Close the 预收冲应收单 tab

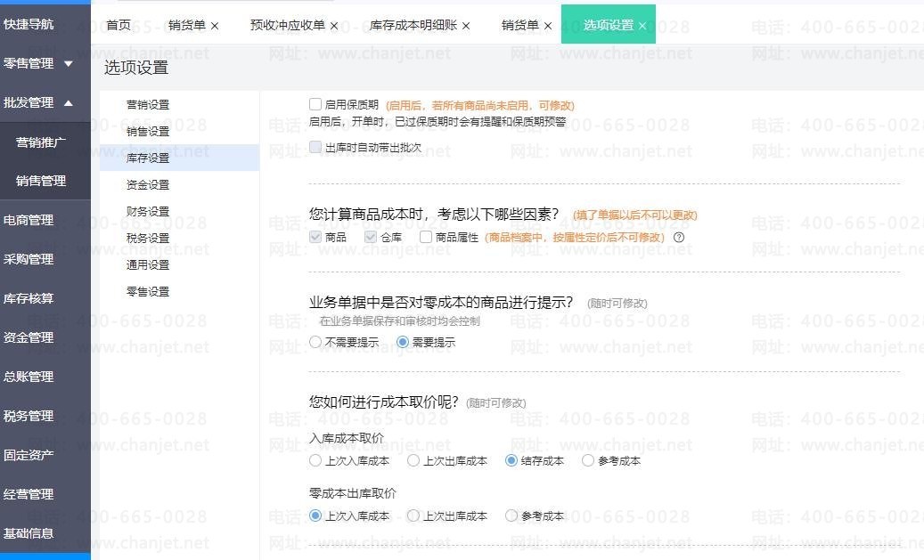333,26
